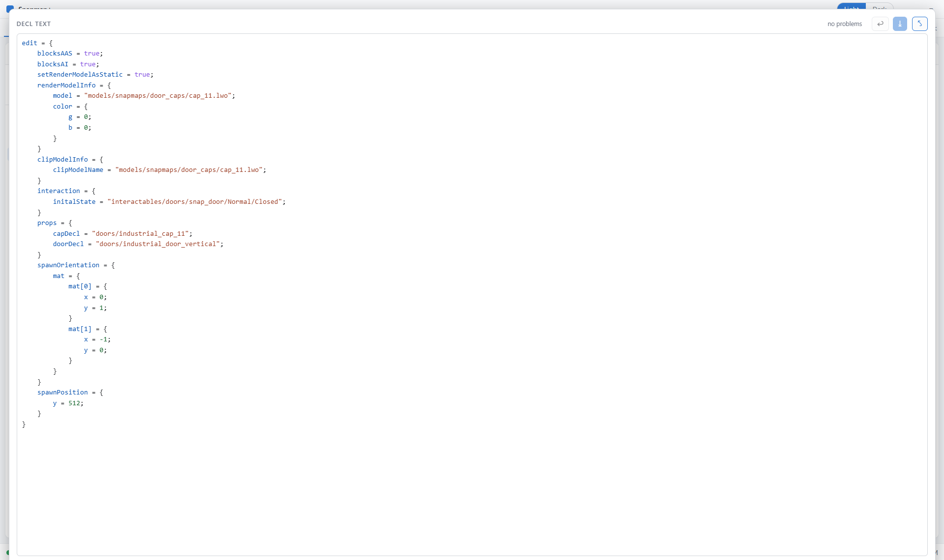Click the 'g = 0;' line
Image resolution: width=944 pixels, height=560 pixels.
tap(80, 117)
